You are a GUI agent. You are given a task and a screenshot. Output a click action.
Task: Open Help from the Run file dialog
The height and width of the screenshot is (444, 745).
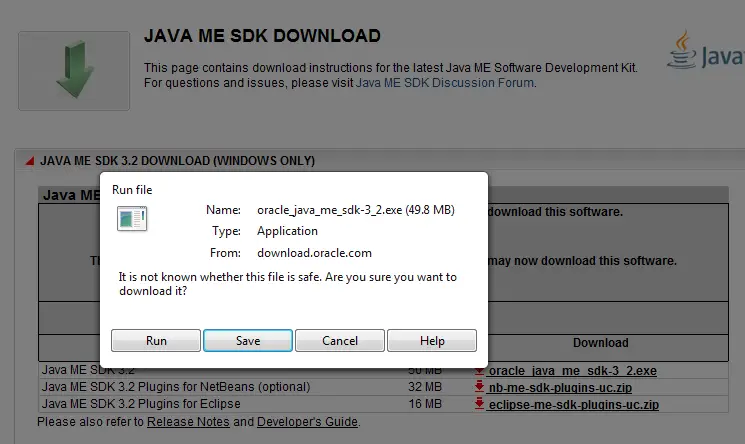tap(432, 340)
